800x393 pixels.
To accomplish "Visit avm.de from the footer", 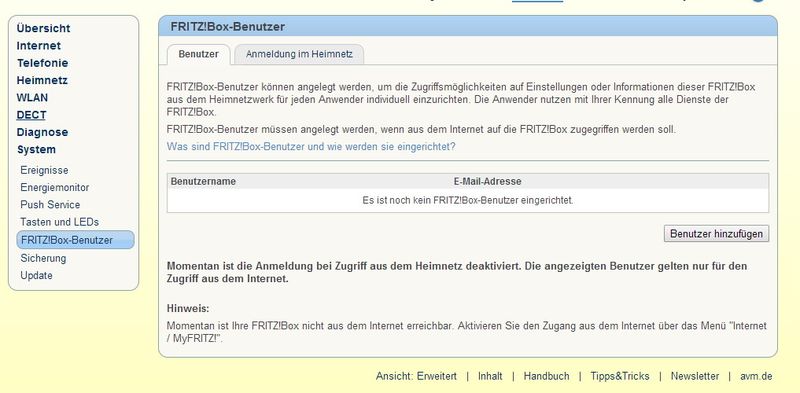I will 757,376.
